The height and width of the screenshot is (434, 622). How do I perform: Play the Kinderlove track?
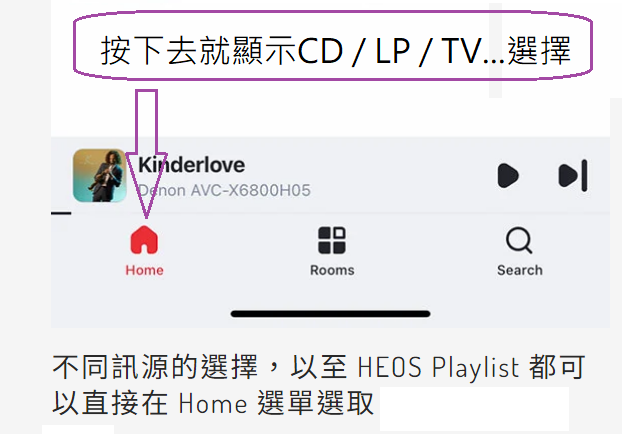click(508, 175)
